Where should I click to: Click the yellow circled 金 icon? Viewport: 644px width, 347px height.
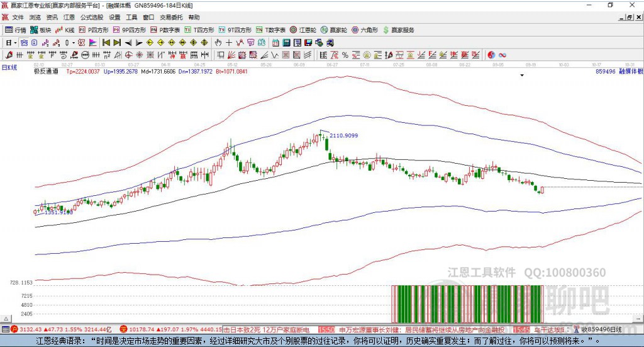[367, 55]
